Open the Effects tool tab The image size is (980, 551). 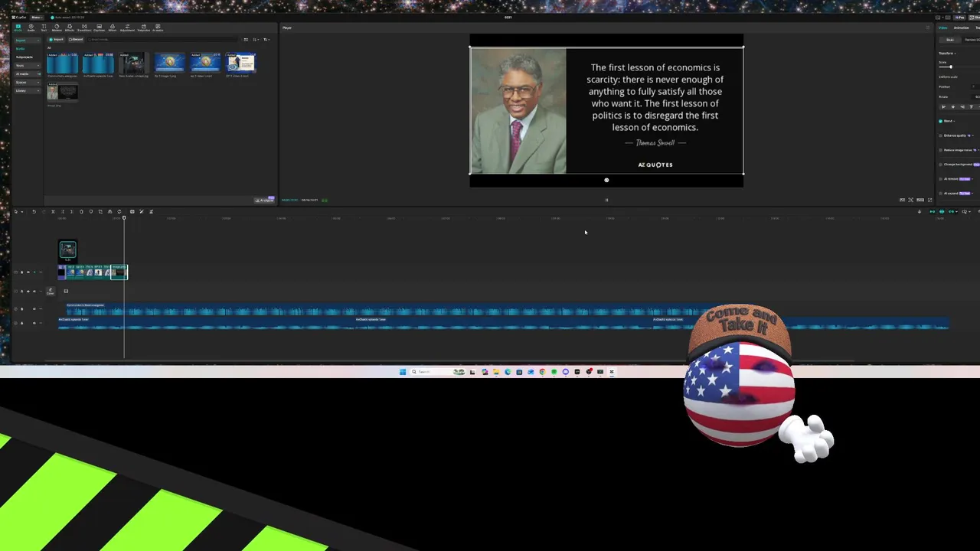pos(70,28)
